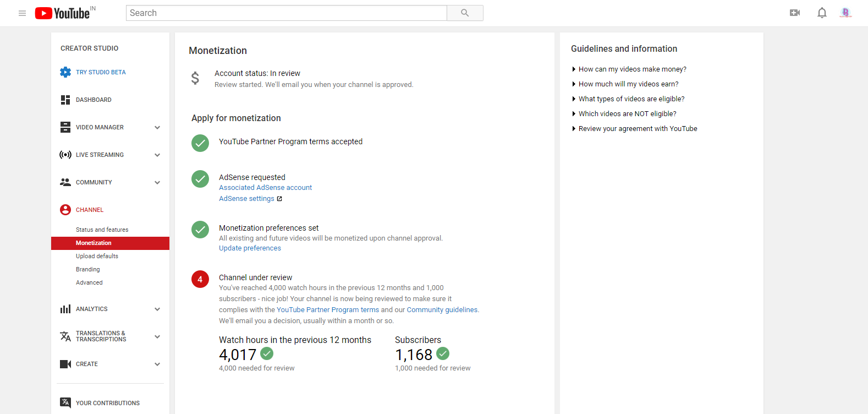Open the hamburger guide menu
This screenshot has height=414, width=868.
point(22,13)
